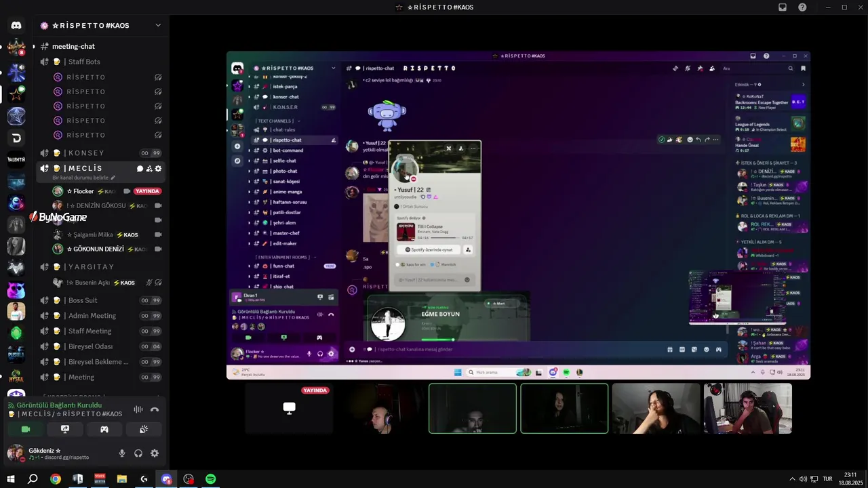Open user settings gear next to Gökdeniz
The height and width of the screenshot is (488, 868).
coord(155,453)
